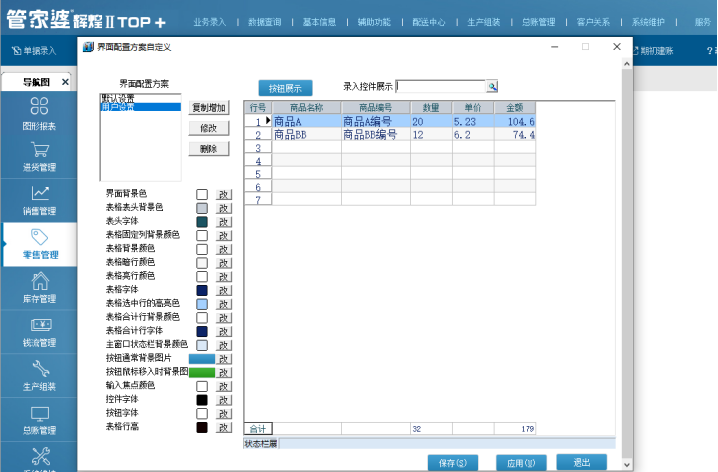This screenshot has width=718, height=472.
Task: Open 销售管理 chart icon
Action: 40,193
